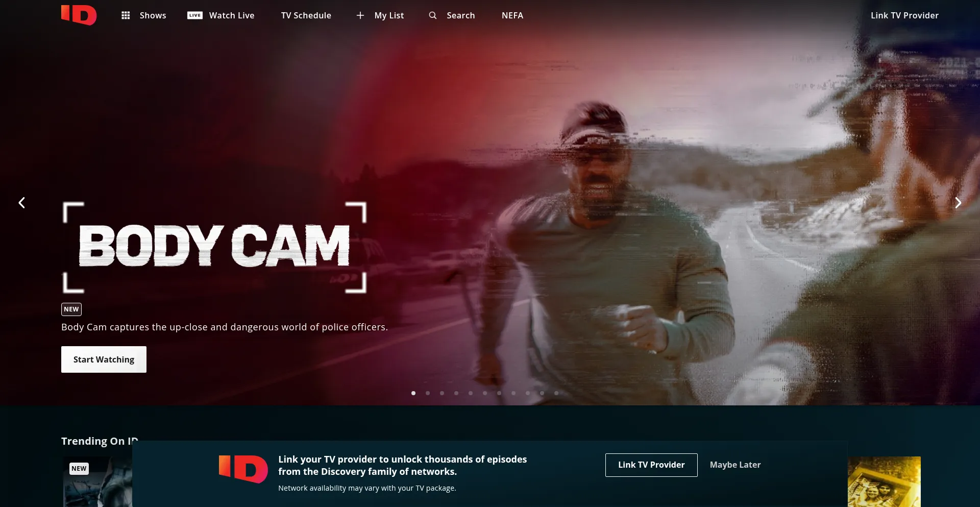Select the sixth carousel dot
Viewport: 980px width, 507px height.
pos(485,393)
